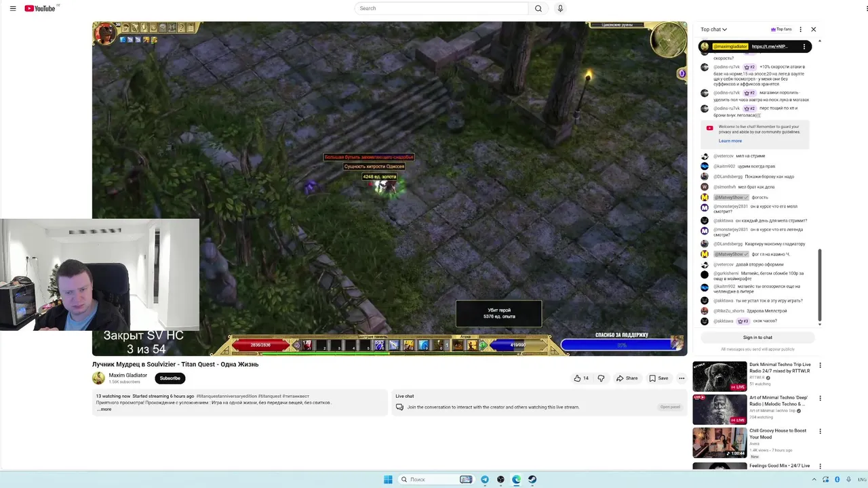Screen dimensions: 868x488
Task: Open the Windows Start menu
Action: [x=388, y=479]
